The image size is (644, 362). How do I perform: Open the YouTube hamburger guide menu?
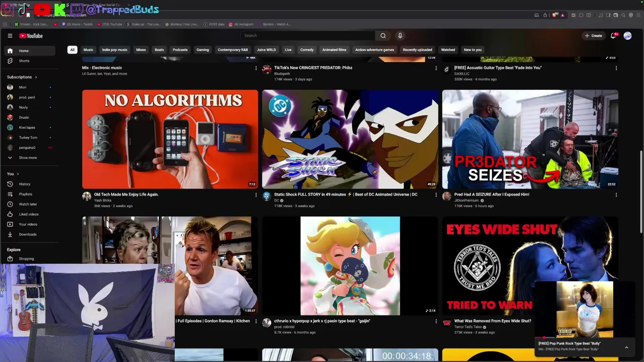[x=10, y=36]
